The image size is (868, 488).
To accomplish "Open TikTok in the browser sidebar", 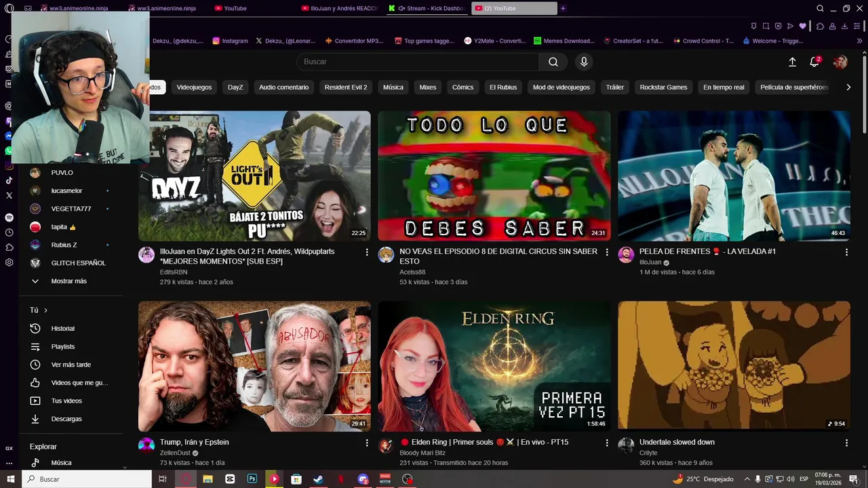I will click(x=9, y=180).
